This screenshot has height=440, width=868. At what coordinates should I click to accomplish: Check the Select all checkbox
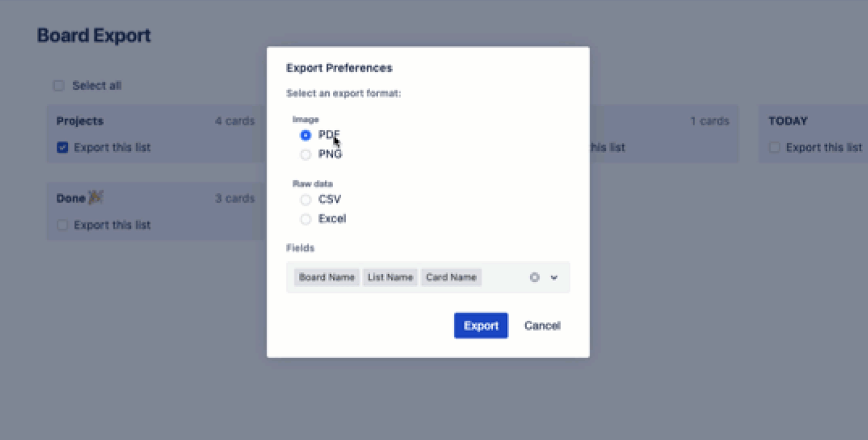58,86
